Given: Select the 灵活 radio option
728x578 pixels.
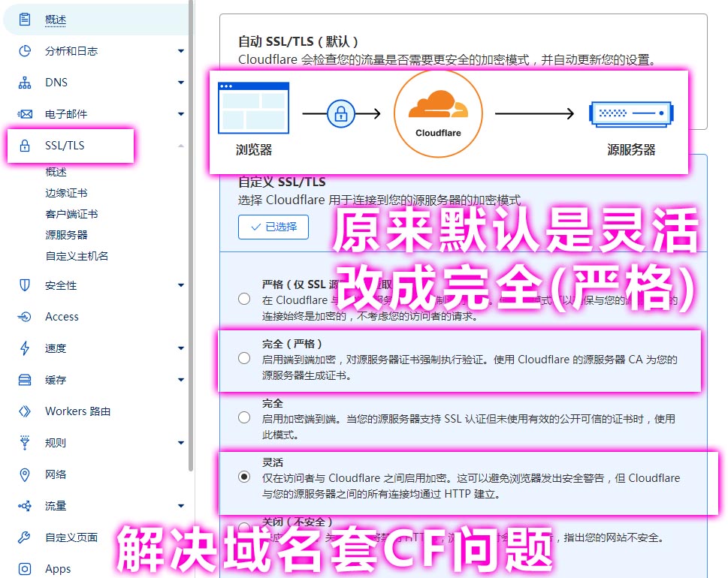Looking at the screenshot, I should pos(244,477).
